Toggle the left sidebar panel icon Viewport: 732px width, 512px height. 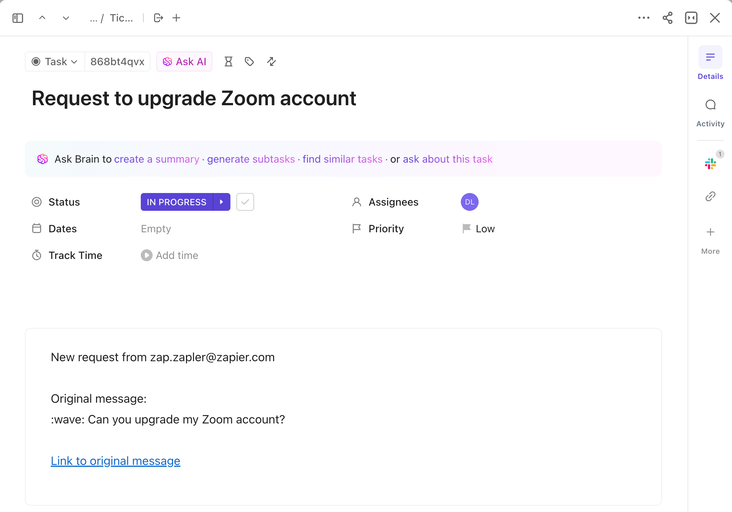tap(18, 18)
